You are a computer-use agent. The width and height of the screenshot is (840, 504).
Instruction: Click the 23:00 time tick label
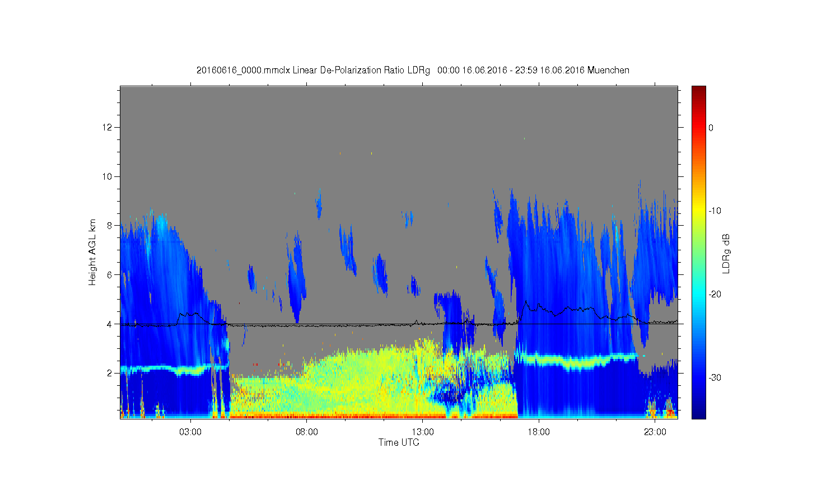pyautogui.click(x=655, y=432)
